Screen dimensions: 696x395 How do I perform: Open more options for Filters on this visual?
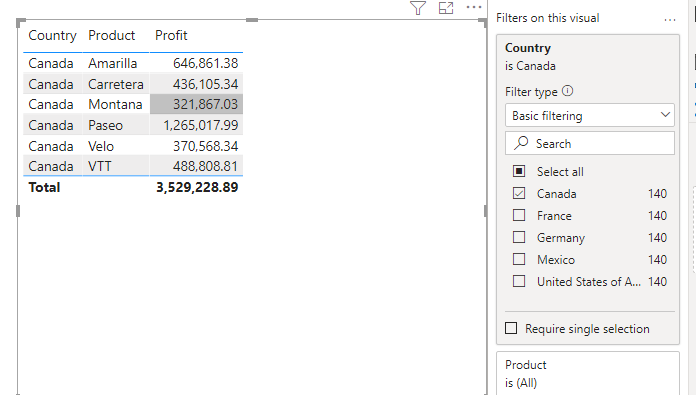[670, 20]
